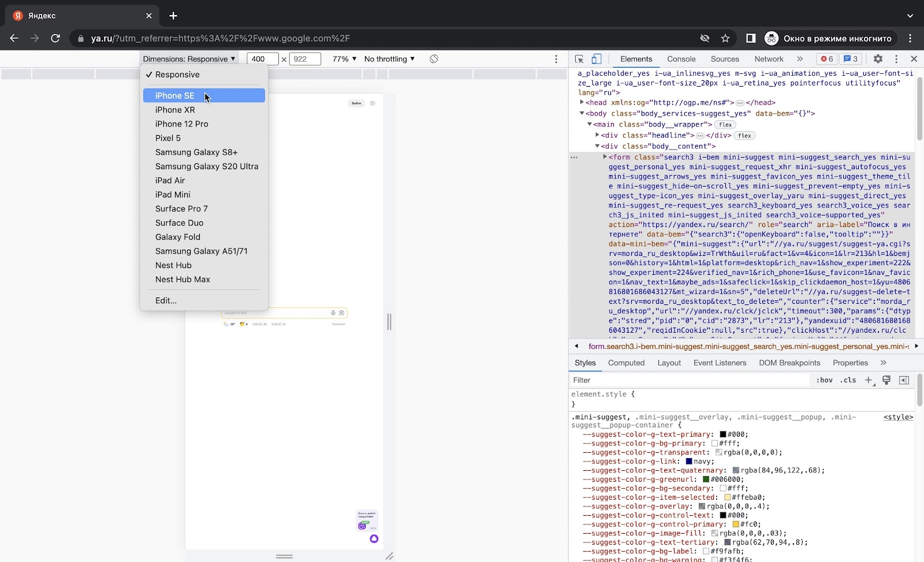Reload the page
This screenshot has height=562, width=924.
(55, 38)
